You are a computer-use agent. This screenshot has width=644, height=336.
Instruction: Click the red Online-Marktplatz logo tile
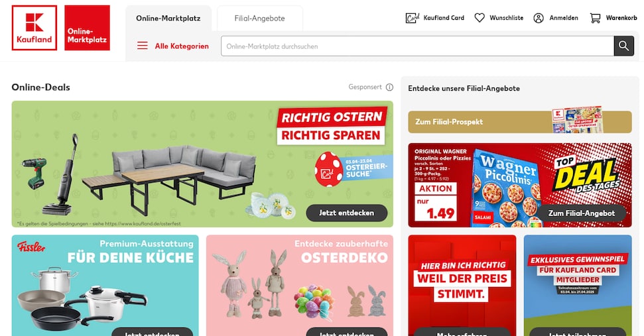(87, 28)
